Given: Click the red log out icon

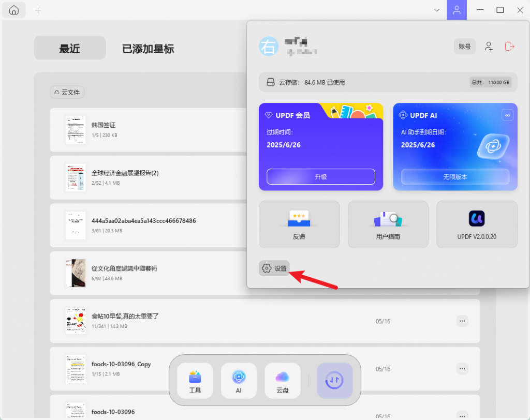Looking at the screenshot, I should pyautogui.click(x=509, y=47).
